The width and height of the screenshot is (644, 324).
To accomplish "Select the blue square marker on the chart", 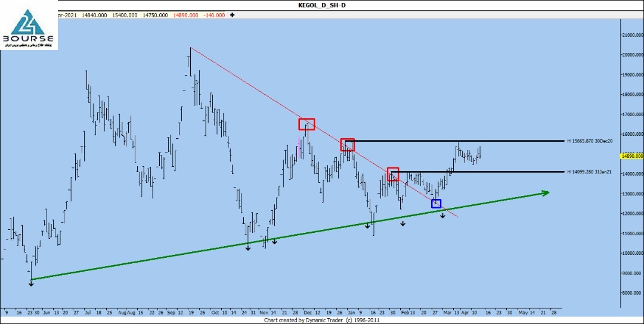I will point(436,204).
